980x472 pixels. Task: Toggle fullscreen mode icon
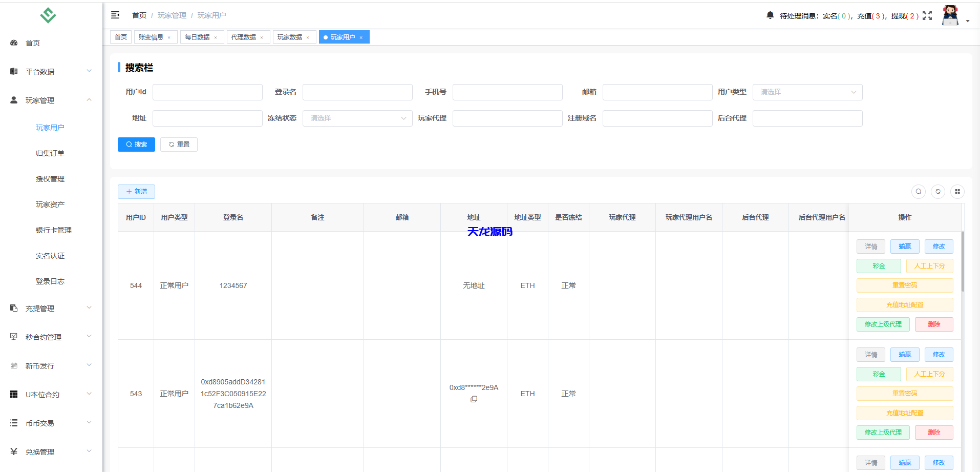[x=928, y=15]
